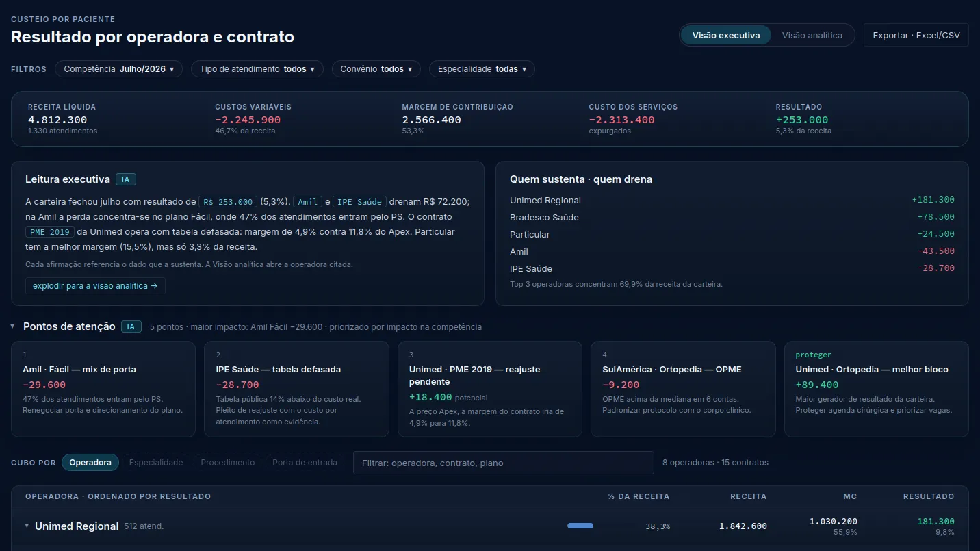Select the Procedimento cube tab

pos(228,463)
